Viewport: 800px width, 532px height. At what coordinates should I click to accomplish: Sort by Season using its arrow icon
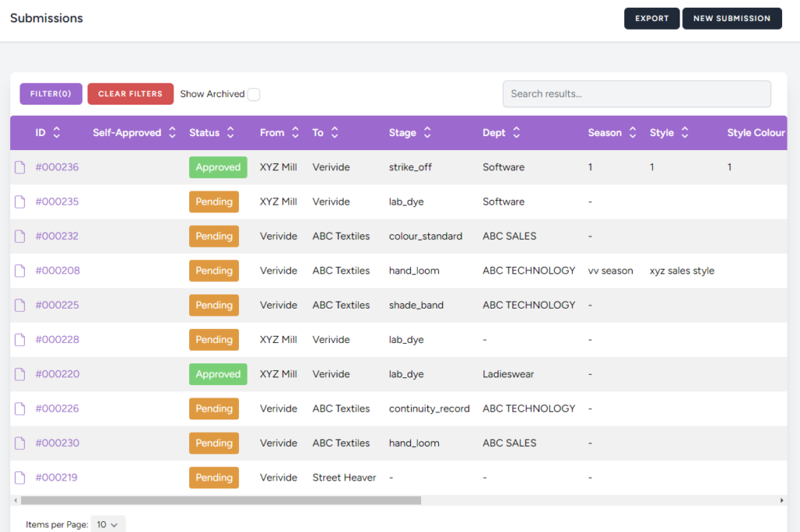pos(632,133)
